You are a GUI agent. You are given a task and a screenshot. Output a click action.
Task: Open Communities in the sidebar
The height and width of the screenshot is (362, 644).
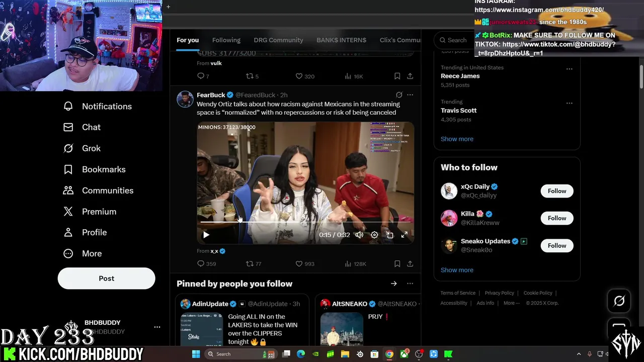[98, 191]
